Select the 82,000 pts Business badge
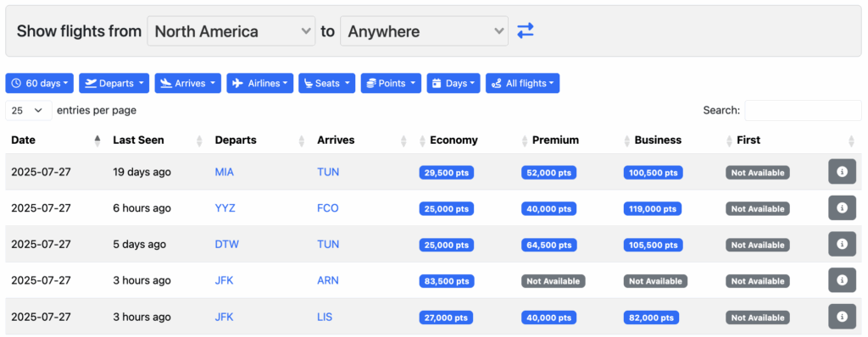The height and width of the screenshot is (337, 868). [x=652, y=318]
